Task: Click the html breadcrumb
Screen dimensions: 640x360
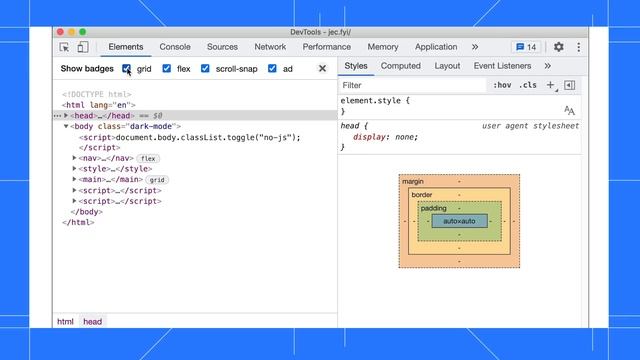Action: pos(65,322)
